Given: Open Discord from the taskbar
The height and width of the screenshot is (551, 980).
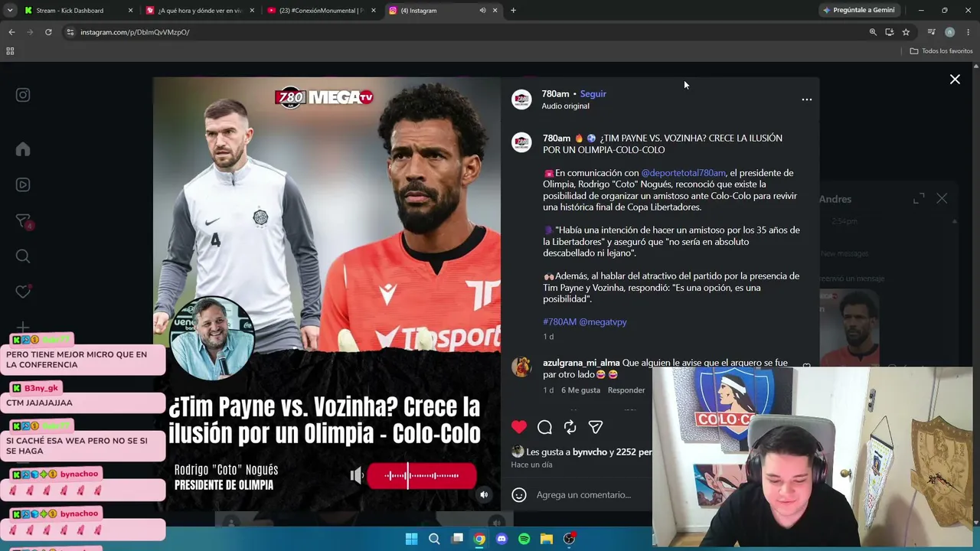Looking at the screenshot, I should tap(501, 539).
